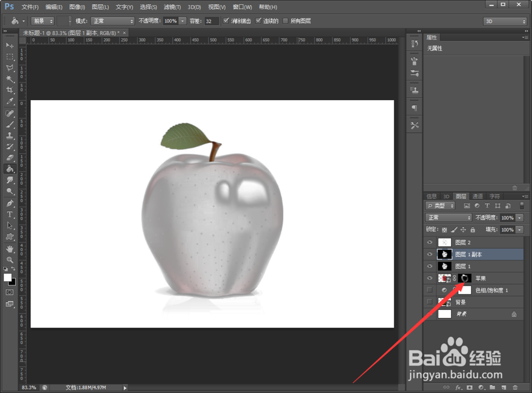Click the layer style fx icon
532x393 pixels.
point(458,387)
